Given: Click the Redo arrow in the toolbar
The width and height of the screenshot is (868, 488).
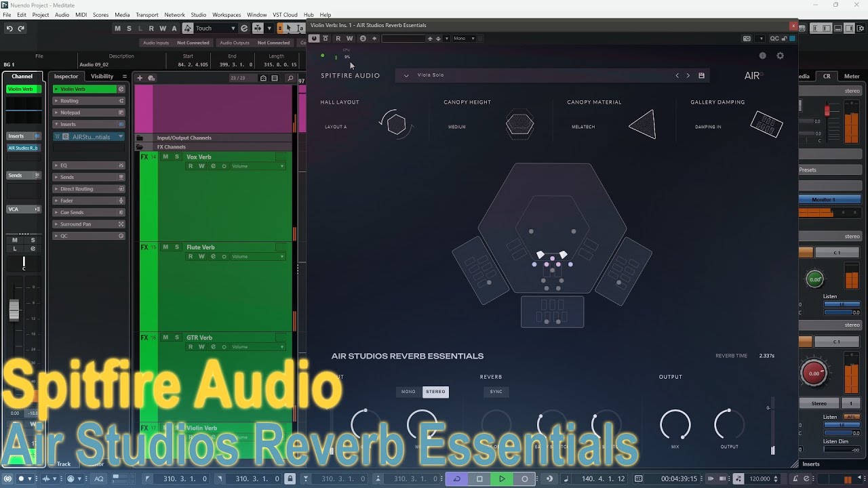Looking at the screenshot, I should coord(21,28).
